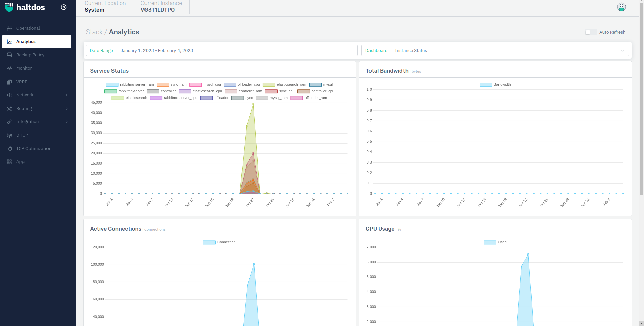Screen dimensions: 644x326
Task: Click the Date Range label button
Action: coord(101,51)
